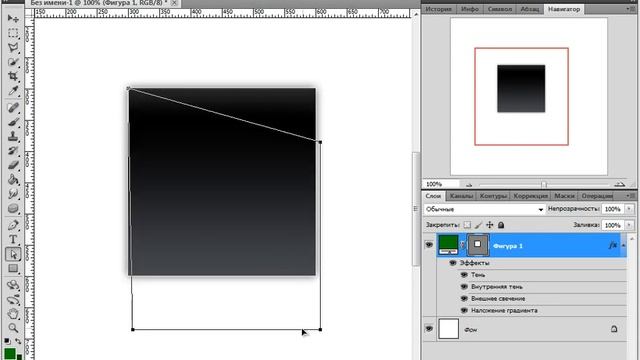Open the Заливка slider arrow

pyautogui.click(x=629, y=225)
